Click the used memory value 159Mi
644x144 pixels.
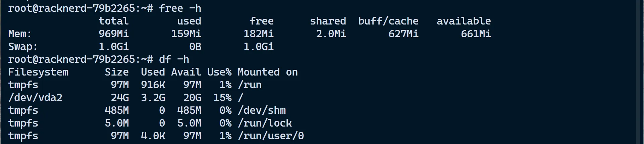click(x=186, y=34)
